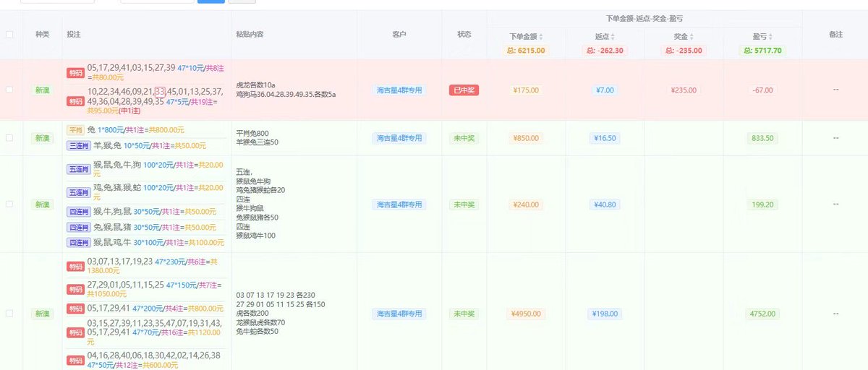
Task: Click the 投注 column header
Action: (73, 34)
